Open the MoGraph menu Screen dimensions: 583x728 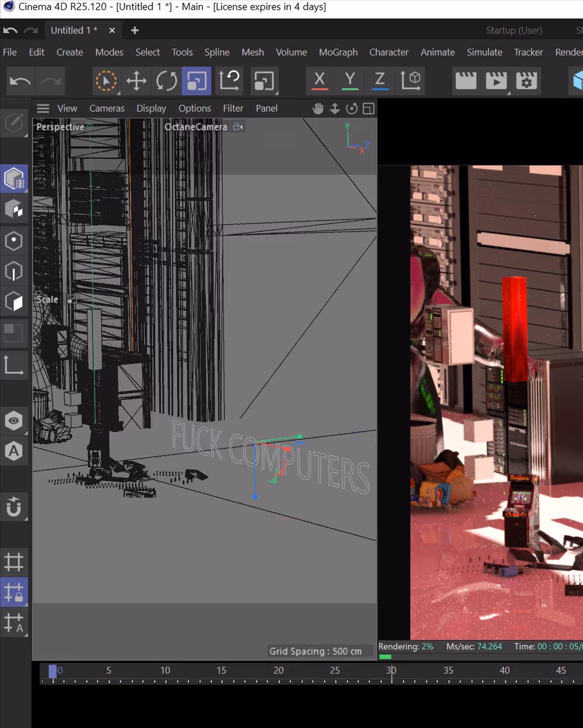(x=338, y=52)
